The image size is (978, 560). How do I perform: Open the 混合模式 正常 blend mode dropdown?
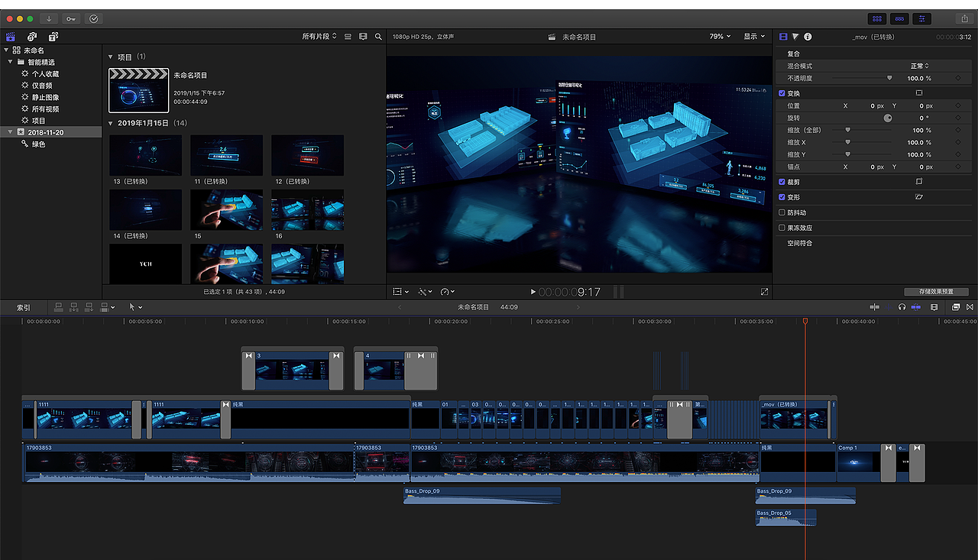(x=920, y=66)
